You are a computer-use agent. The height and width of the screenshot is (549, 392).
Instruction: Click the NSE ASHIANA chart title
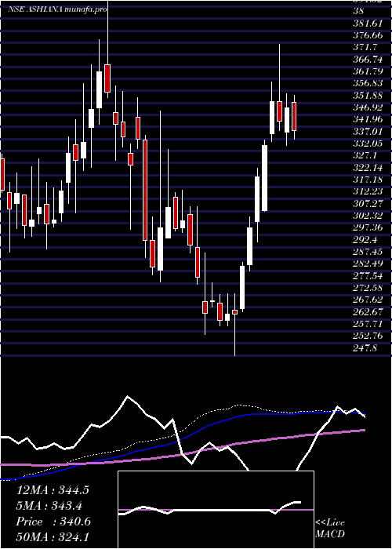pos(57,9)
